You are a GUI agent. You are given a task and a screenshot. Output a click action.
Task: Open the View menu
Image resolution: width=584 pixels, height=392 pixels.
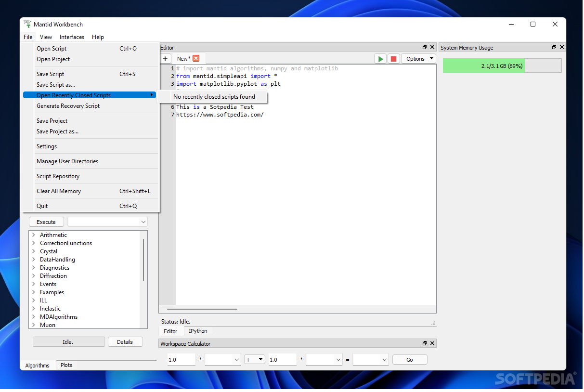[x=46, y=37]
